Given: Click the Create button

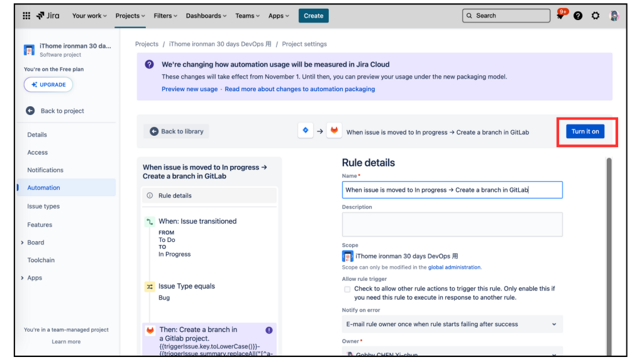Looking at the screenshot, I should click(x=313, y=16).
